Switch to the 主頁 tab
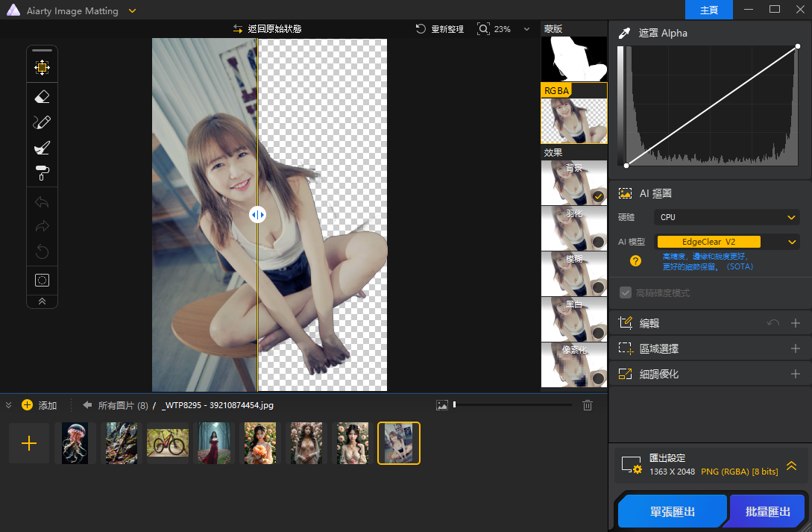Image resolution: width=812 pixels, height=532 pixels. [709, 10]
